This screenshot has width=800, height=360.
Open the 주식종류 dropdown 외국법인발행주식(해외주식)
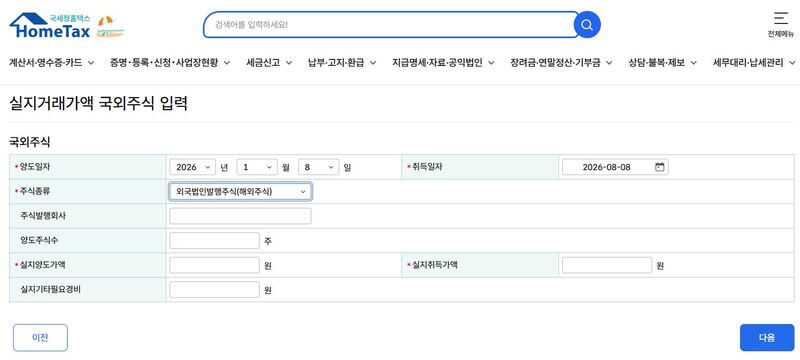point(240,192)
